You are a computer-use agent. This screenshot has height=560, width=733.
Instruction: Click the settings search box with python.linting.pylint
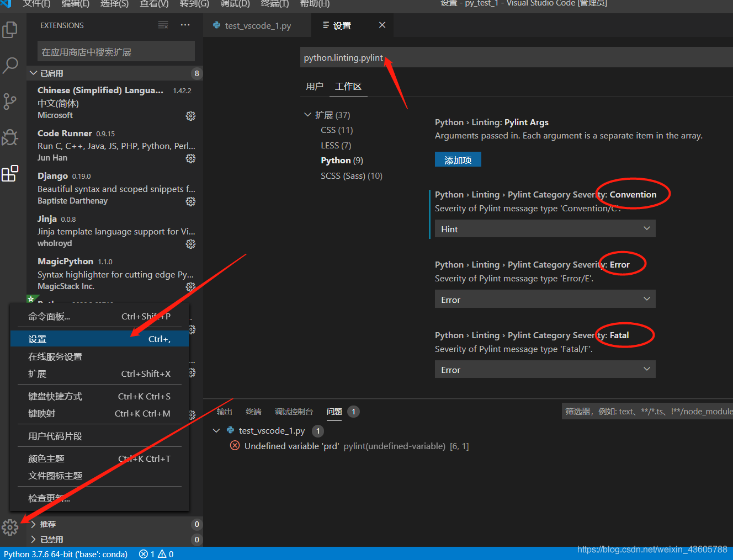pos(516,57)
